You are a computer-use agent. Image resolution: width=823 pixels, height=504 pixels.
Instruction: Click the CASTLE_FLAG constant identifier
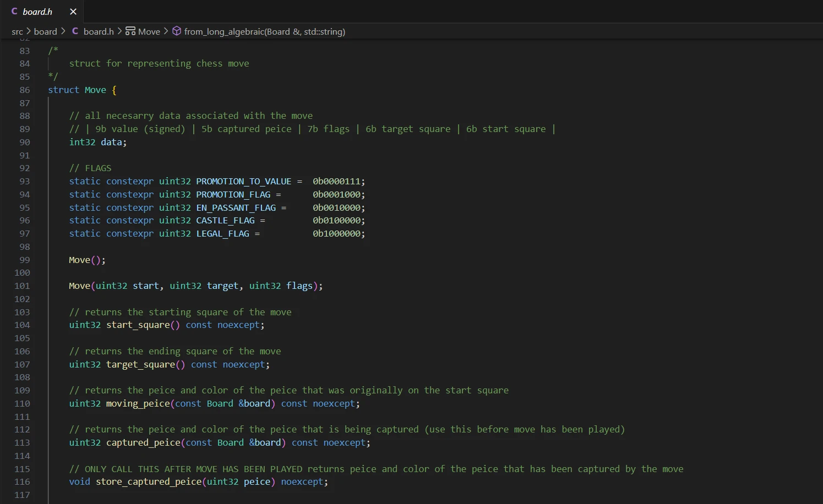click(225, 221)
